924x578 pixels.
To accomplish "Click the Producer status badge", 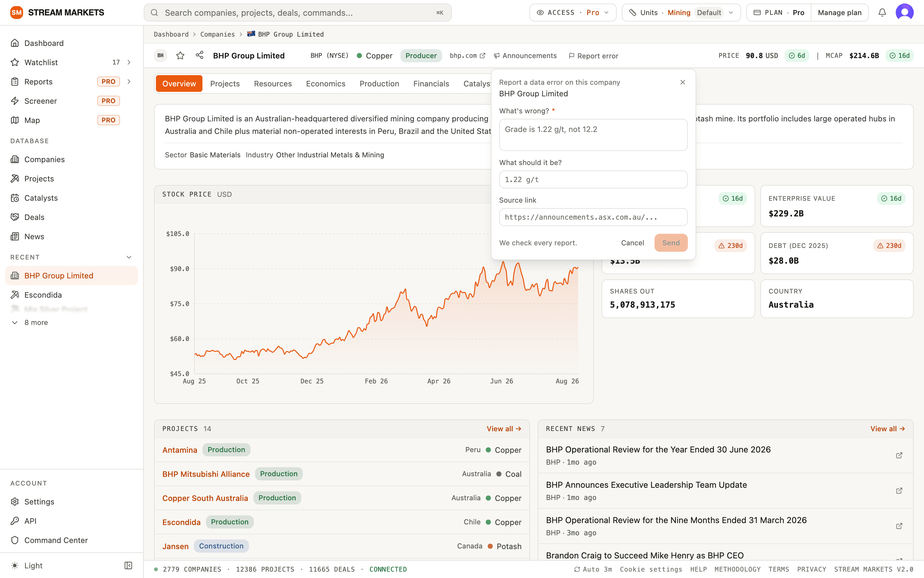I will [421, 56].
